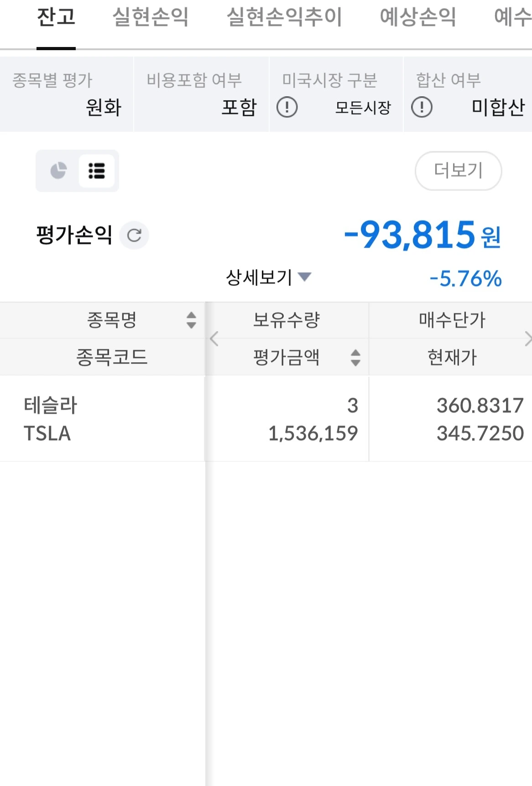
Task: Select the 테슬라 stock row
Action: click(266, 419)
